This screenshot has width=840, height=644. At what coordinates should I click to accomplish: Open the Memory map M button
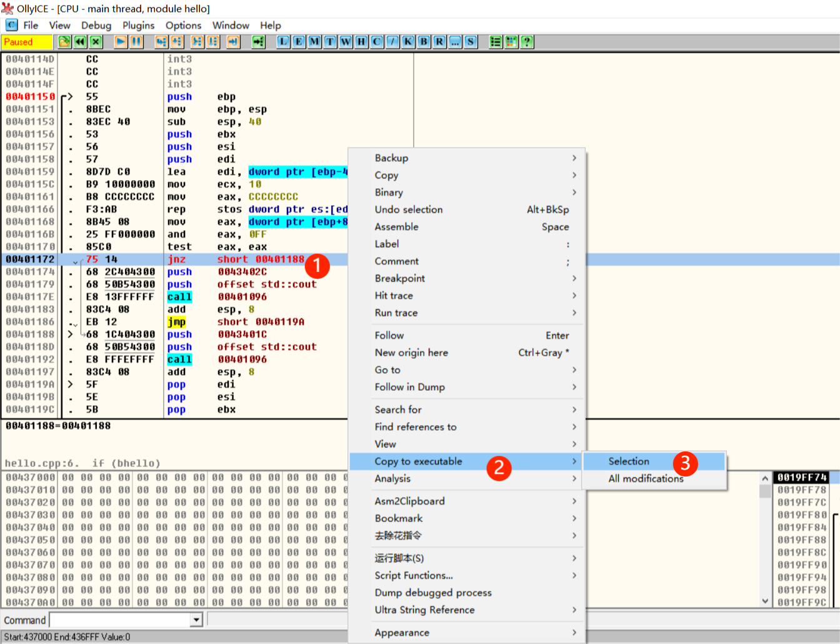click(x=314, y=42)
